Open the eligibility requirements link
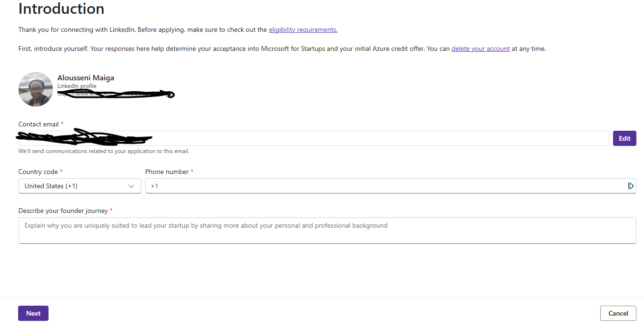This screenshot has height=328, width=644. tap(303, 29)
